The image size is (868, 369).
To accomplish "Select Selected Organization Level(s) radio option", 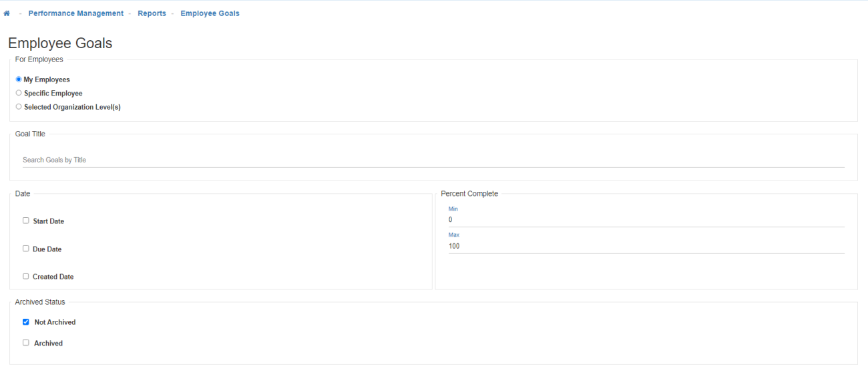I will 19,107.
